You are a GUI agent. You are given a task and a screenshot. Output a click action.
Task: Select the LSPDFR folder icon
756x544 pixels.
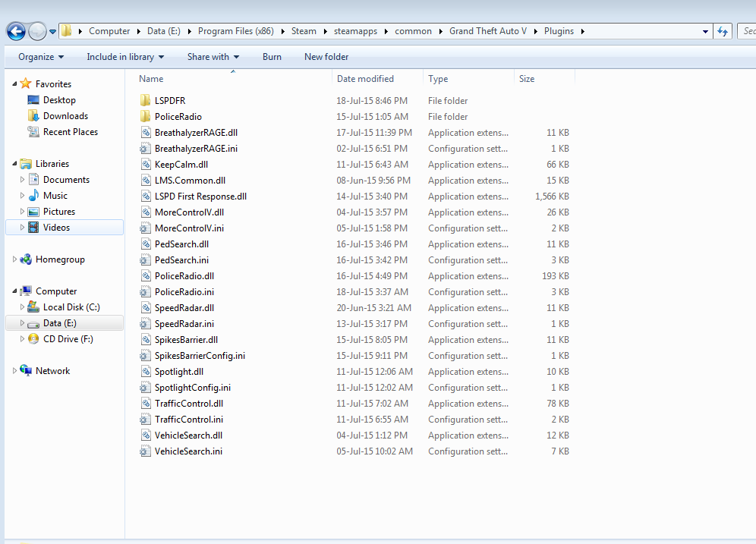coord(145,100)
